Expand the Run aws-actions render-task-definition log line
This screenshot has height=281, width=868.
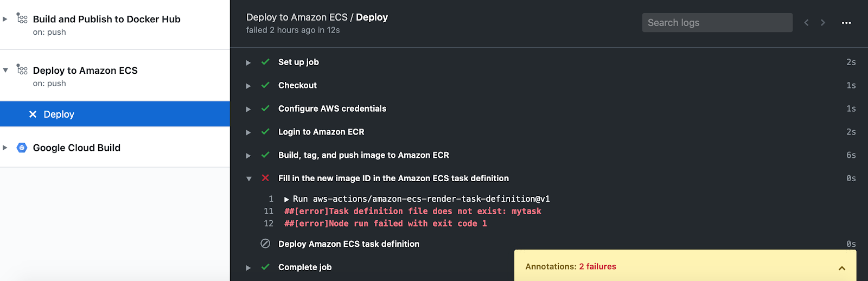click(x=286, y=199)
